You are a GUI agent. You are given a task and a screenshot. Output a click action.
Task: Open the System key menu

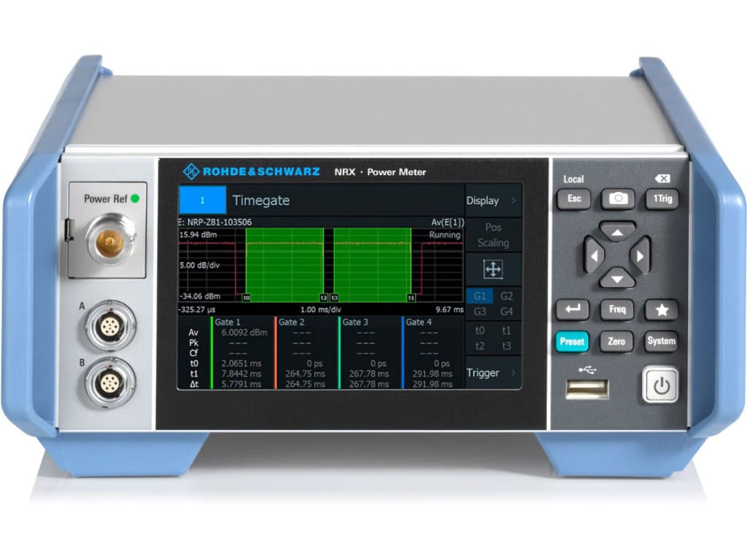coord(661,341)
